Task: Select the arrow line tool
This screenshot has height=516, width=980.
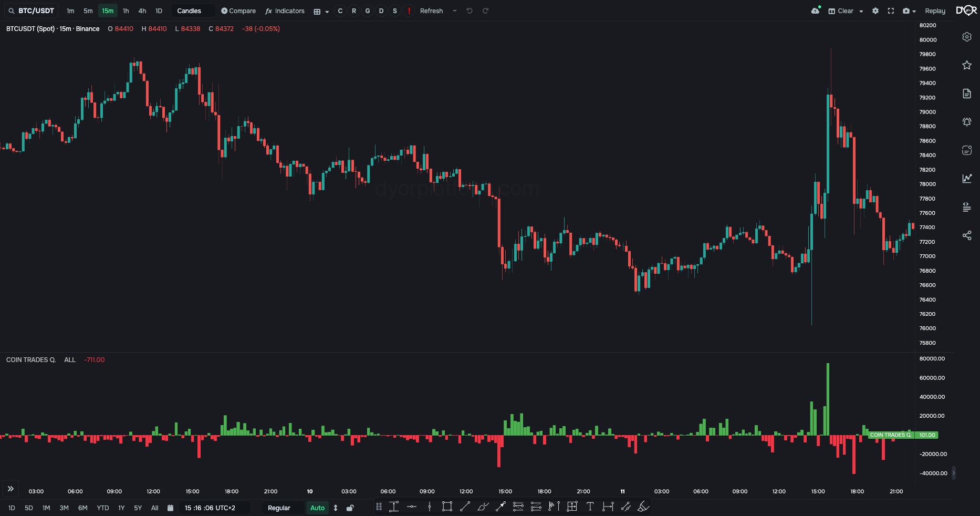Action: [501, 507]
